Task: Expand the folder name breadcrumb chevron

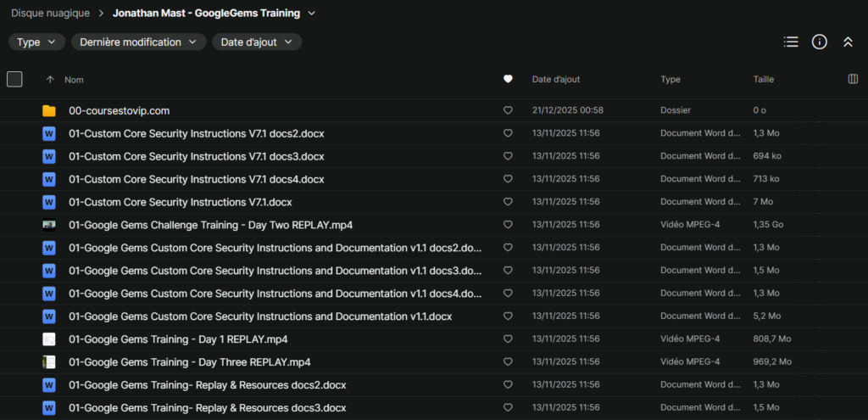Action: [311, 13]
